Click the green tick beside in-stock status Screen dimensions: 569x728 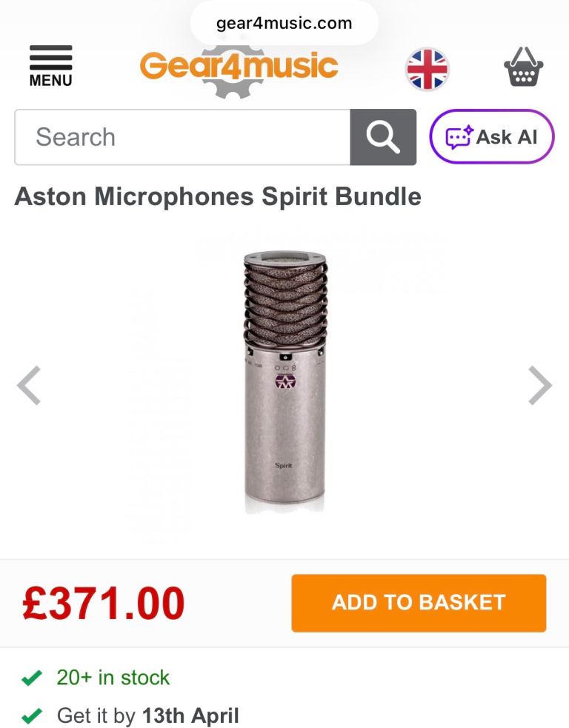point(31,678)
